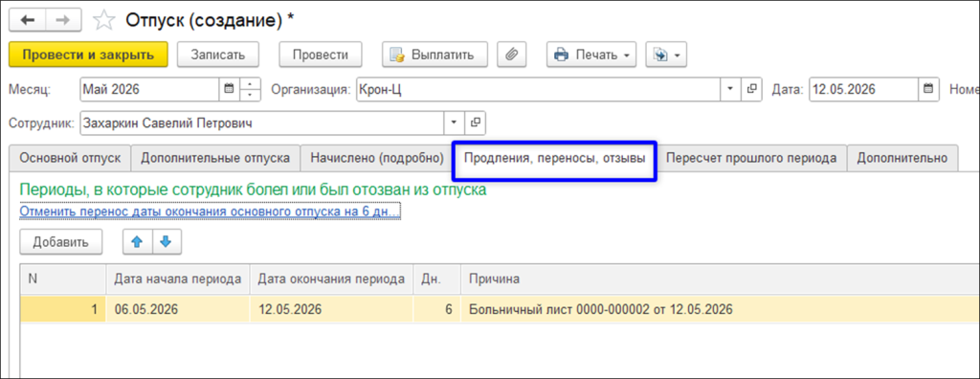Select cell Больничный лист 0000-000002
Screen dimensions: 980x379
pyautogui.click(x=719, y=309)
